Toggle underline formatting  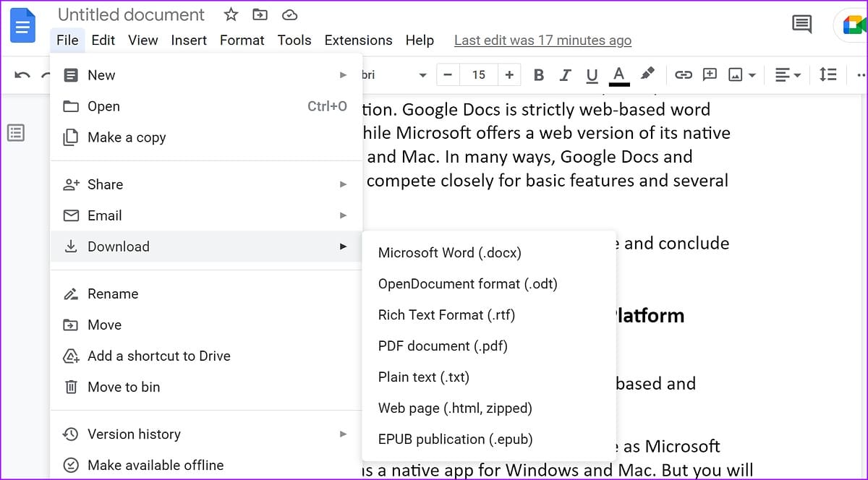pos(592,74)
